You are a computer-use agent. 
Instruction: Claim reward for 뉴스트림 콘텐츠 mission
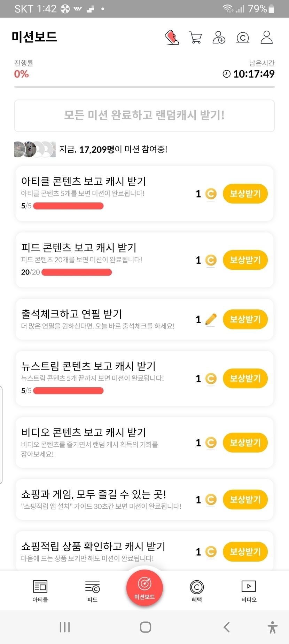pyautogui.click(x=245, y=379)
